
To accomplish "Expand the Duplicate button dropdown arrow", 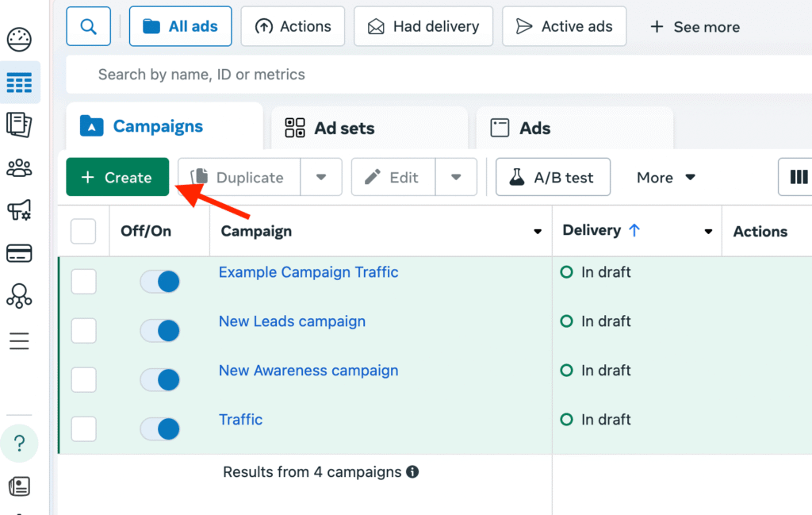I will pyautogui.click(x=321, y=177).
